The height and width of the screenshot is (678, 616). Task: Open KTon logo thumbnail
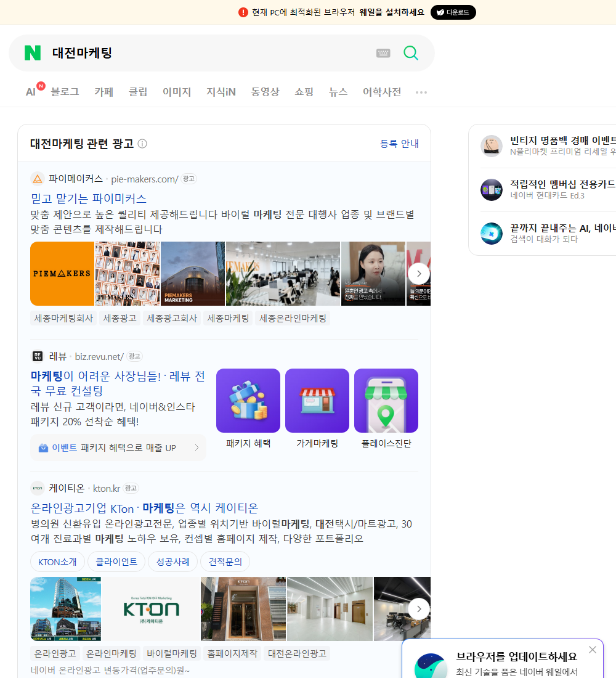(x=151, y=609)
